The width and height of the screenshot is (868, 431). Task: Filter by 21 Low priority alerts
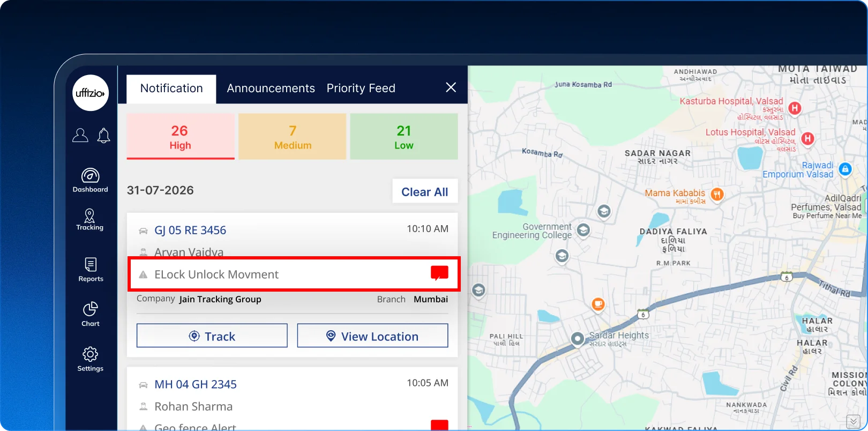click(x=404, y=136)
